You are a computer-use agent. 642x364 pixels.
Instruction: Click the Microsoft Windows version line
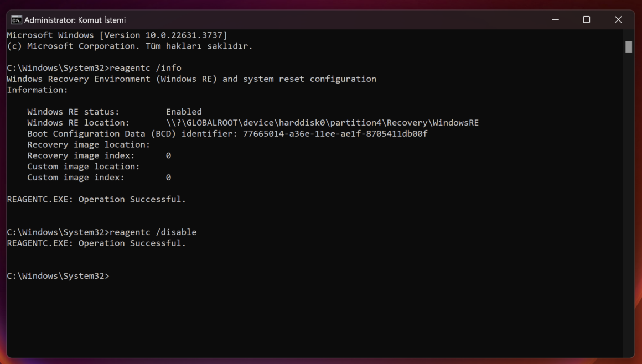point(117,35)
